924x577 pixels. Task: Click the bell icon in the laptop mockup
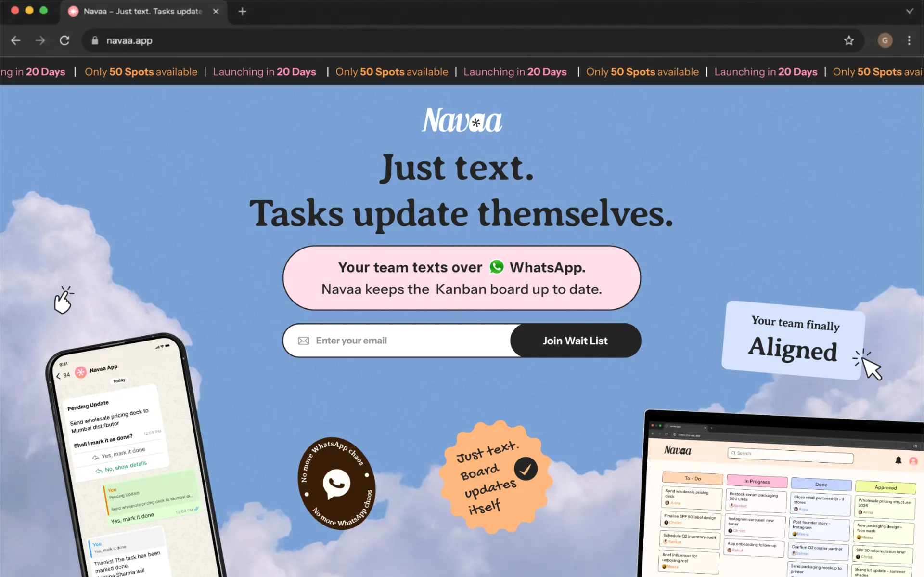click(898, 460)
